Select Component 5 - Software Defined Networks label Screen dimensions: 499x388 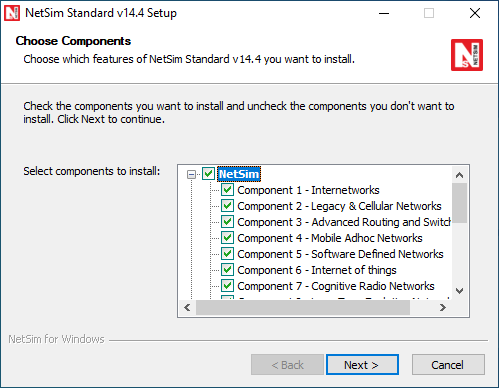[340, 254]
